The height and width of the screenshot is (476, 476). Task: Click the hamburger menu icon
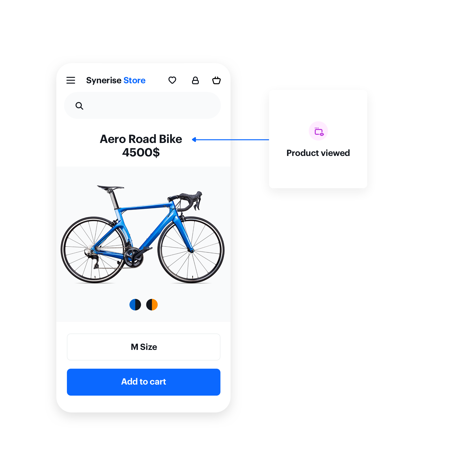click(x=71, y=80)
